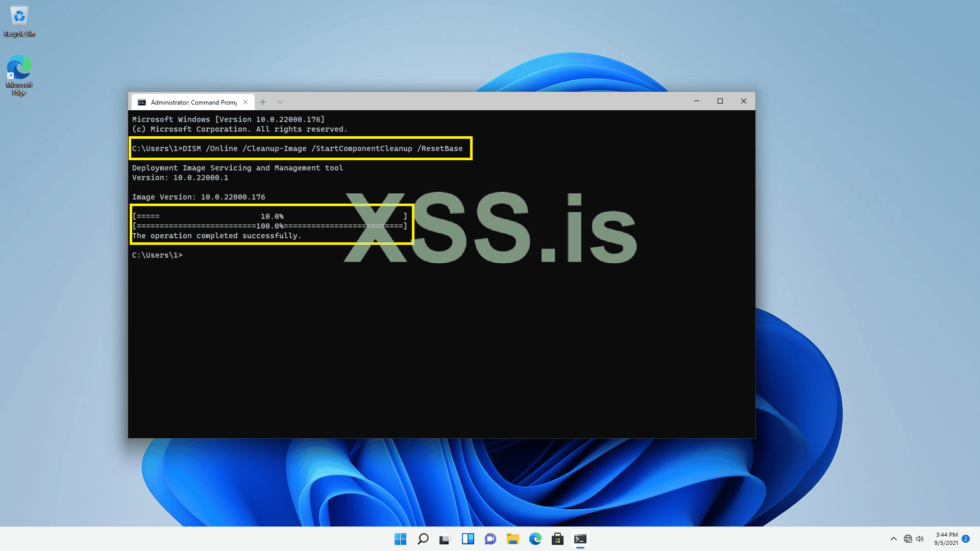Click the Windows Start button
Image resolution: width=980 pixels, height=551 pixels.
pos(400,539)
